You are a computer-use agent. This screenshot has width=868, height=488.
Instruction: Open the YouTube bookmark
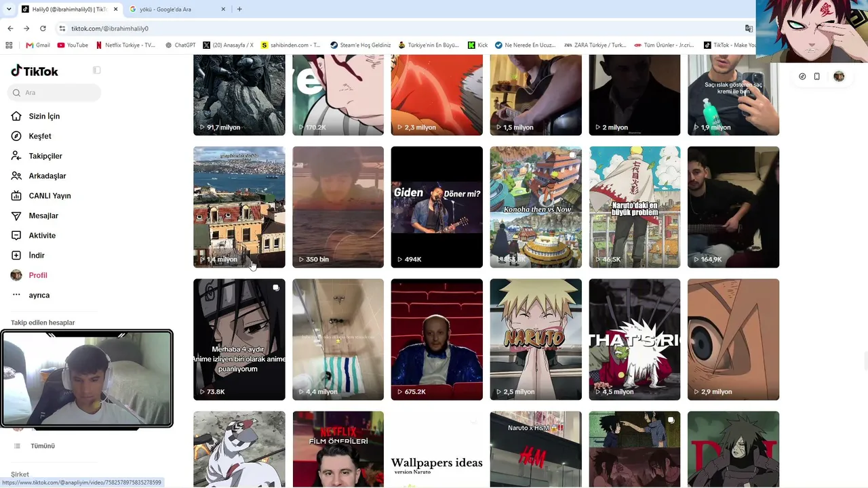click(x=73, y=45)
